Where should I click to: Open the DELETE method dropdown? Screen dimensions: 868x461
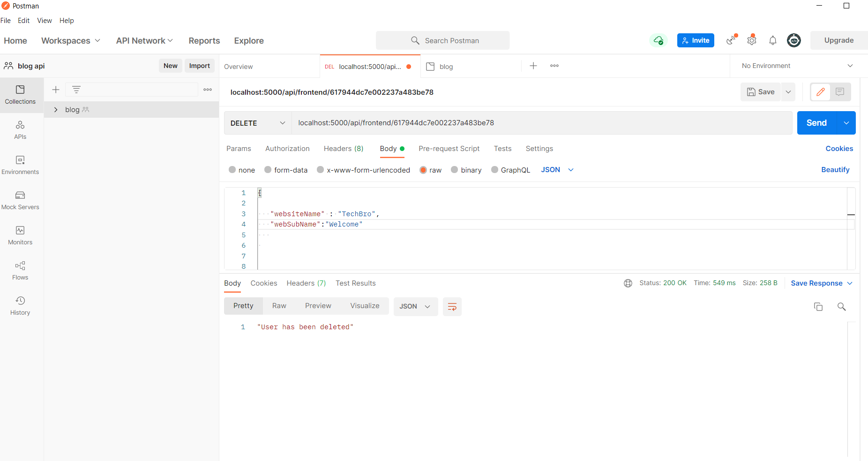coord(258,123)
